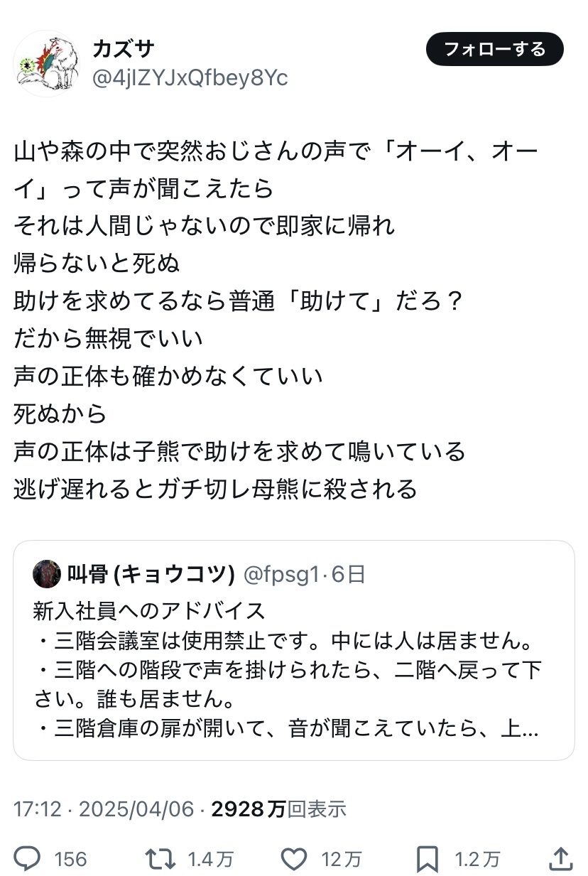
Task: Click the 1.4万 repost count
Action: (x=210, y=860)
